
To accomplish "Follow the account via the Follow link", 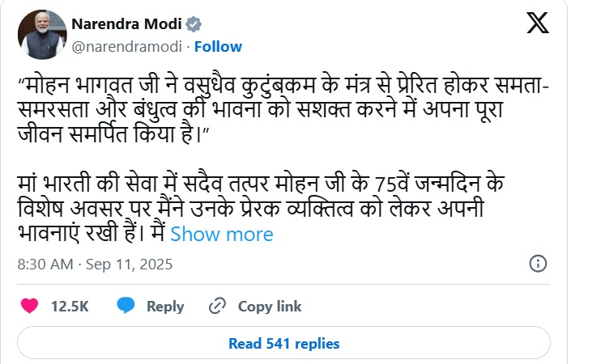I will click(x=218, y=46).
